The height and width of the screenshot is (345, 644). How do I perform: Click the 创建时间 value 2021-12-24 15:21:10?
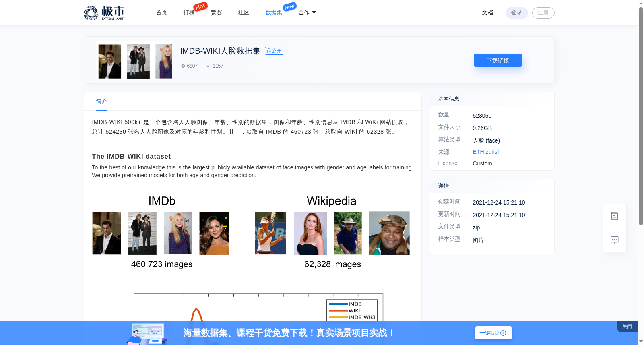[x=499, y=202]
